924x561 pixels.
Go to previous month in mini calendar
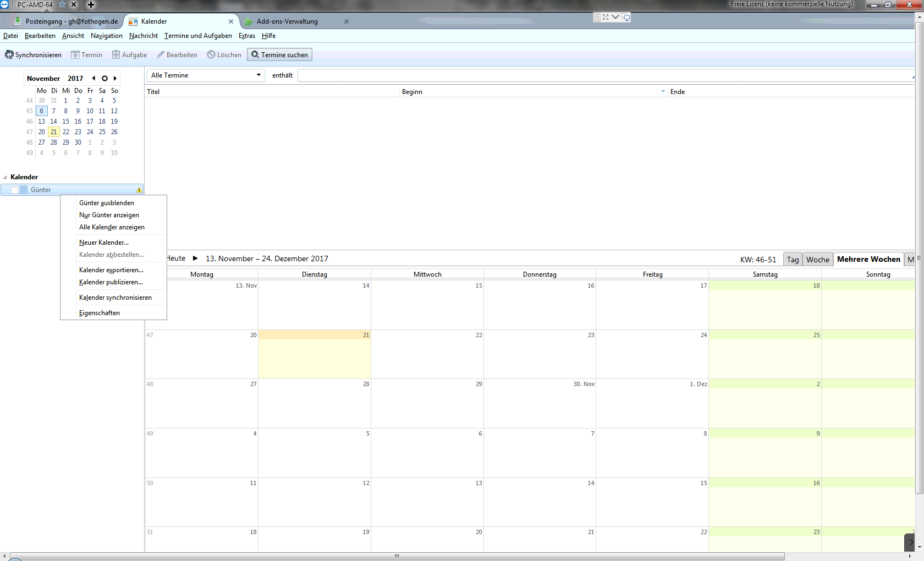[x=94, y=78]
